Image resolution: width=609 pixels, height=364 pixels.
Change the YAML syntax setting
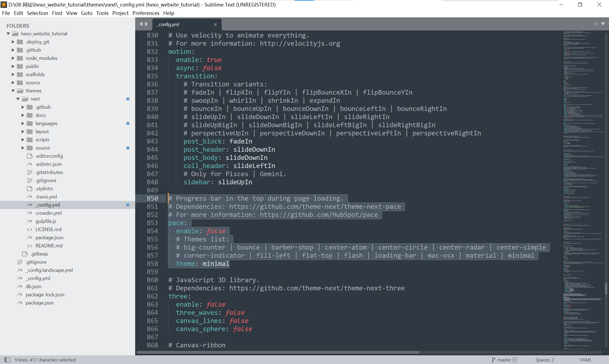pos(585,360)
